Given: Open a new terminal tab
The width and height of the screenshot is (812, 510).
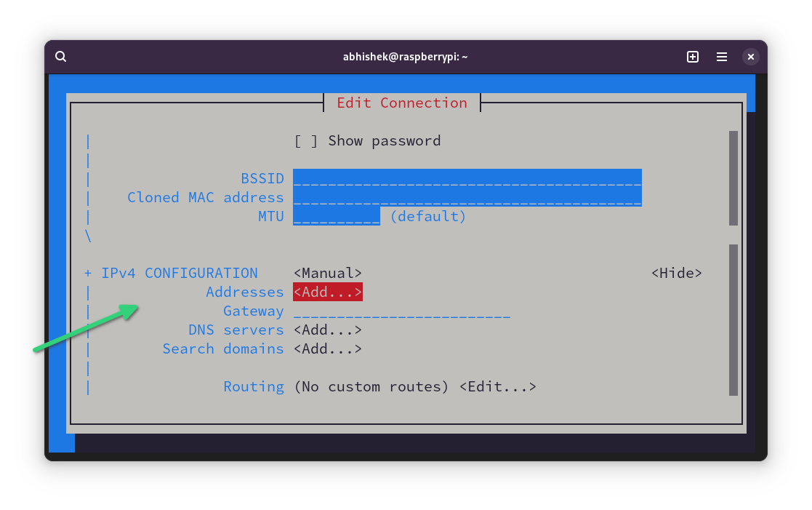Looking at the screenshot, I should (x=692, y=57).
